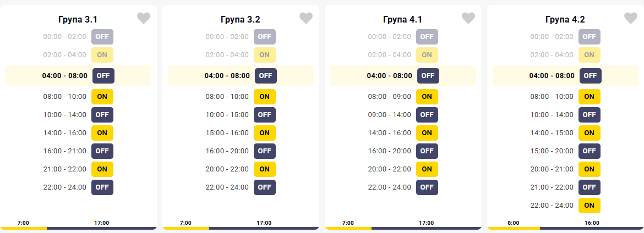Click yellow progress bar segment under Група 3.2
This screenshot has width=644, height=233.
[186, 228]
